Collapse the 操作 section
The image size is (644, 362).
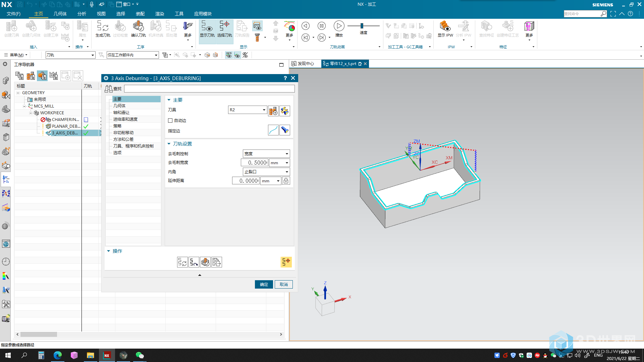pos(109,251)
